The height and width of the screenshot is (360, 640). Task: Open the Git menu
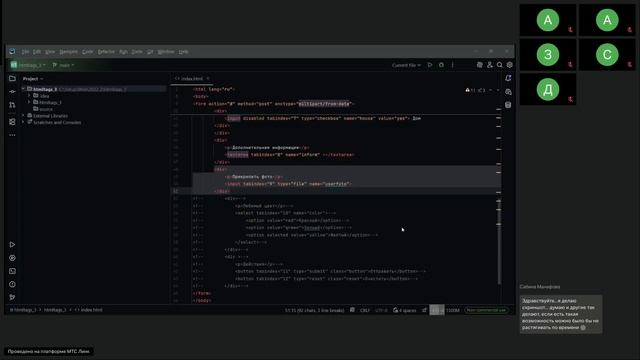[150, 51]
